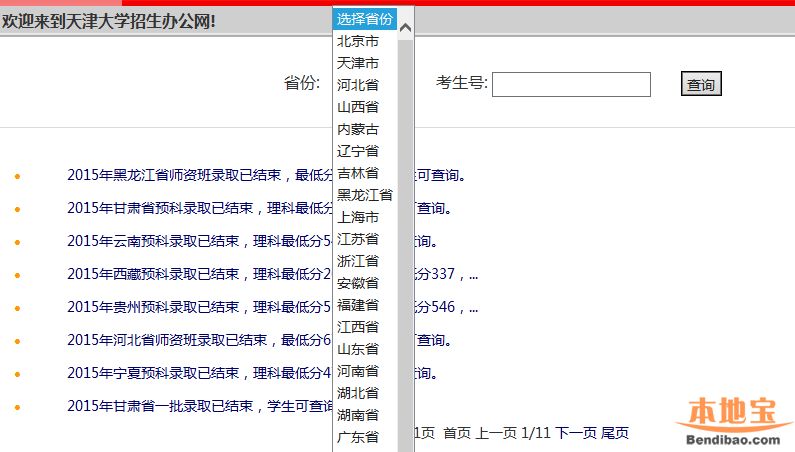Click the 欢迎来到天津大学招生办公网! header text
795x452 pixels.
[x=109, y=21]
